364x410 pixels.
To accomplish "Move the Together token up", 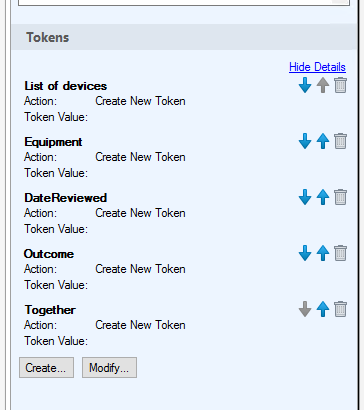I will [323, 309].
